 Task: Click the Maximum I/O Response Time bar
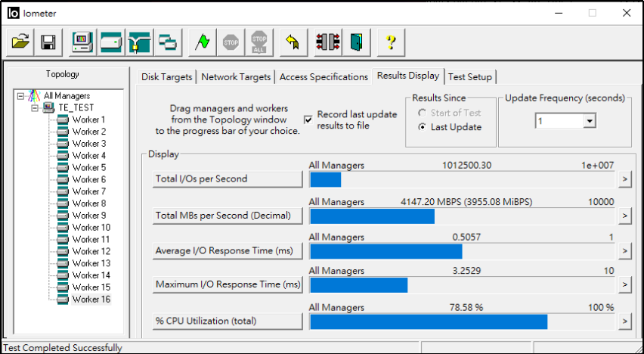[462, 285]
